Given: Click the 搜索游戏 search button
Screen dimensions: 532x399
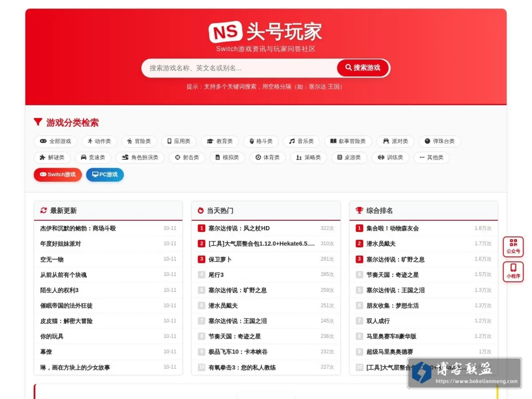Looking at the screenshot, I should 363,68.
